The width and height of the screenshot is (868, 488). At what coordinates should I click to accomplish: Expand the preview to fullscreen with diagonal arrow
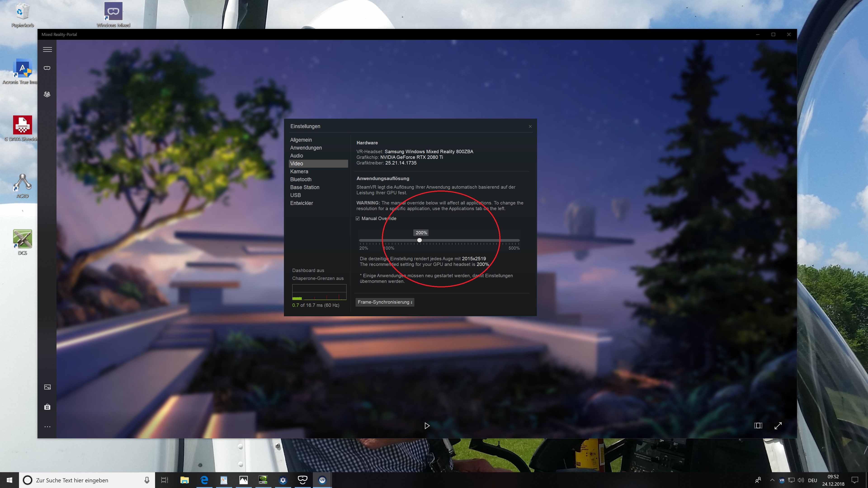pos(778,426)
